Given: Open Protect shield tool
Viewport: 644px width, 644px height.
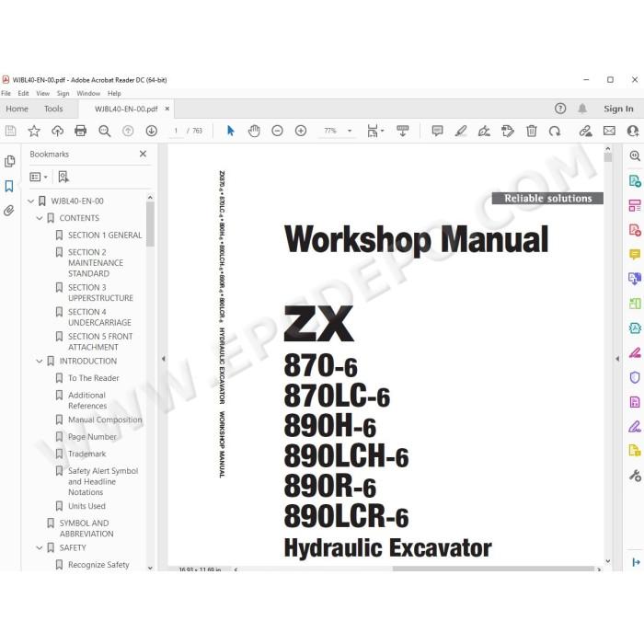Looking at the screenshot, I should click(x=635, y=377).
